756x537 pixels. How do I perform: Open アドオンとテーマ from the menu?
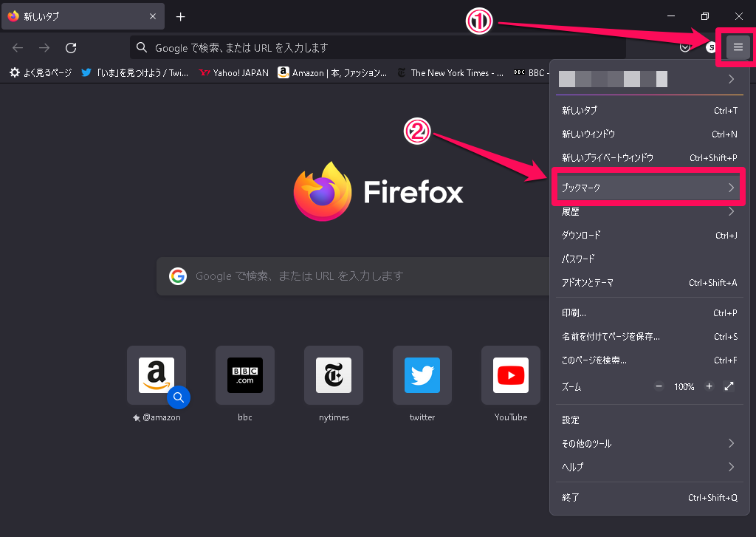pyautogui.click(x=650, y=282)
